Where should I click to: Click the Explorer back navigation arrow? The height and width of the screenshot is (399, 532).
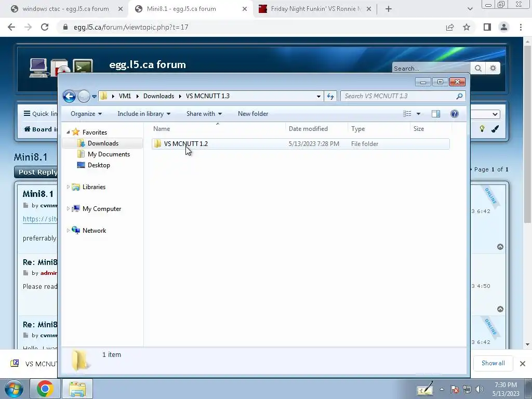[69, 96]
